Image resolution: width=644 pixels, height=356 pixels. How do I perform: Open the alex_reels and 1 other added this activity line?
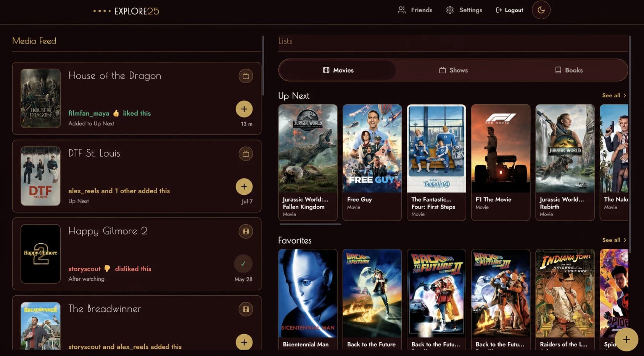[119, 191]
